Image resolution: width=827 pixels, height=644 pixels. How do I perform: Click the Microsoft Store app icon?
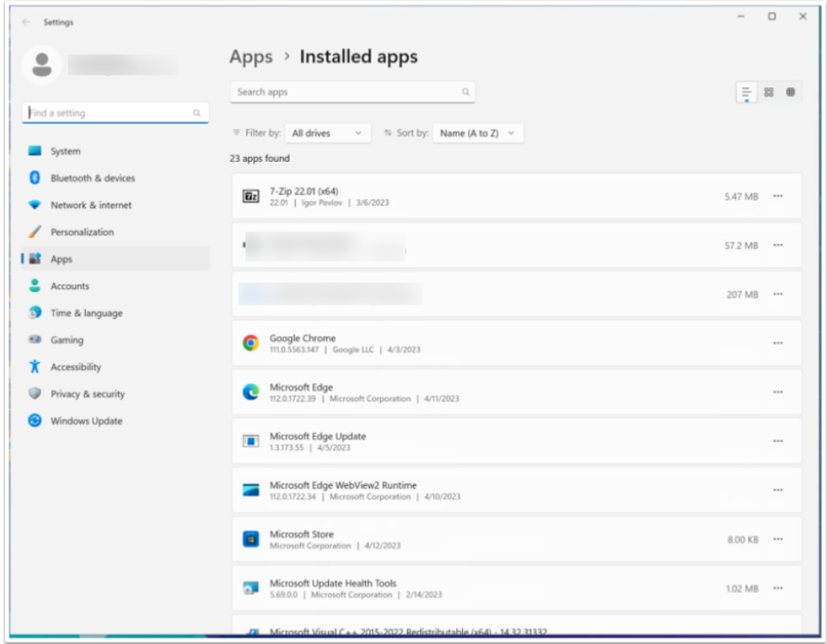tap(251, 539)
